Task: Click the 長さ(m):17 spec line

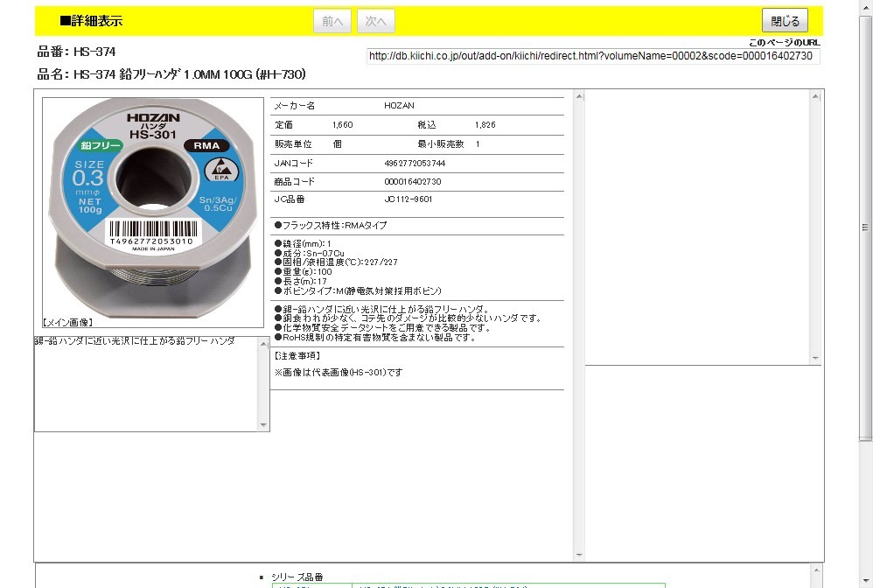Action: pyautogui.click(x=301, y=281)
